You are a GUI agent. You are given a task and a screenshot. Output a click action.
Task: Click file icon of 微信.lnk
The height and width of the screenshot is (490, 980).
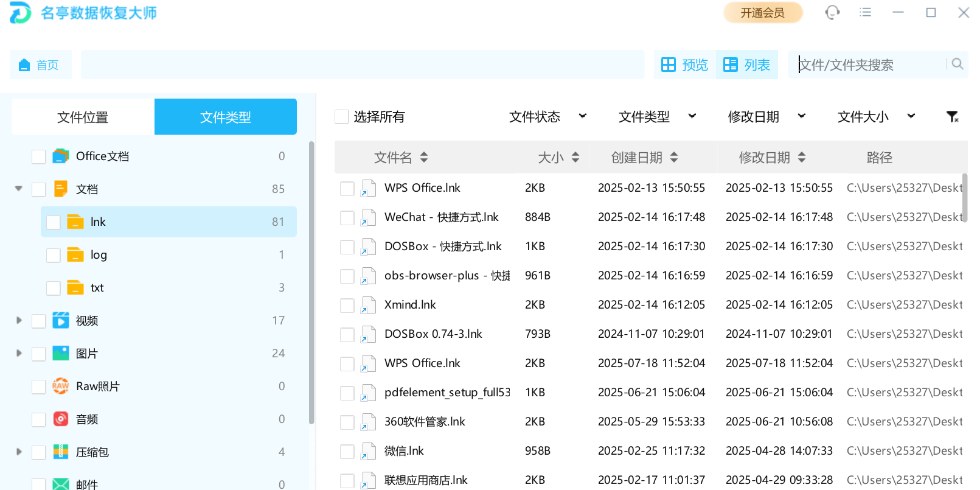[368, 451]
